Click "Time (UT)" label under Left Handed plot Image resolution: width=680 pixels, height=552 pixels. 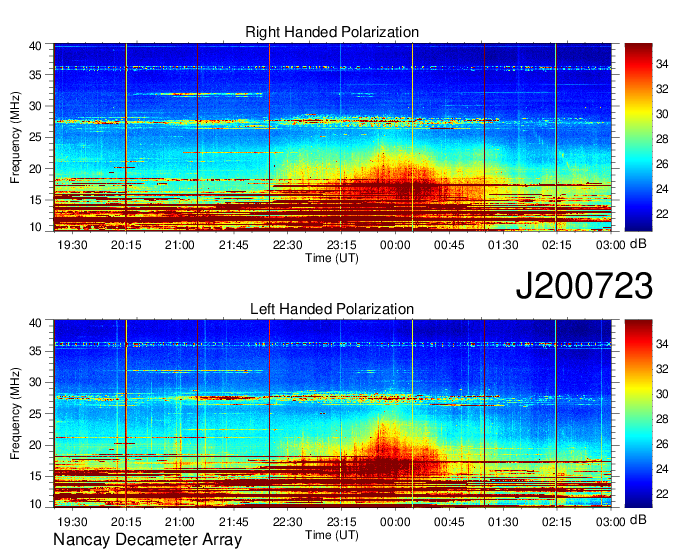click(x=332, y=535)
